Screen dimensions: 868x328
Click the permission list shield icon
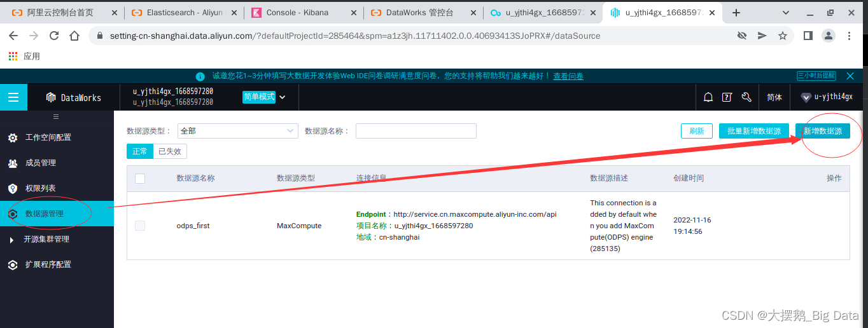[x=13, y=189]
